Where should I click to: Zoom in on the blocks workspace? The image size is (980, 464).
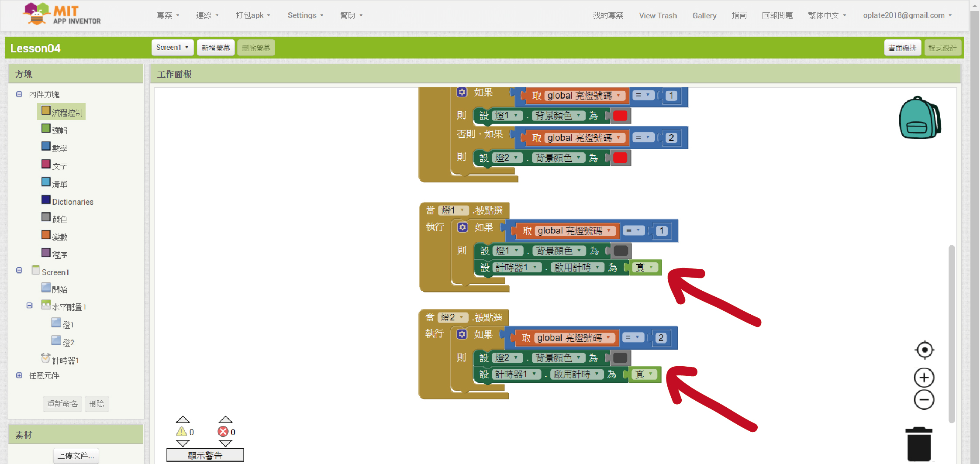point(924,378)
